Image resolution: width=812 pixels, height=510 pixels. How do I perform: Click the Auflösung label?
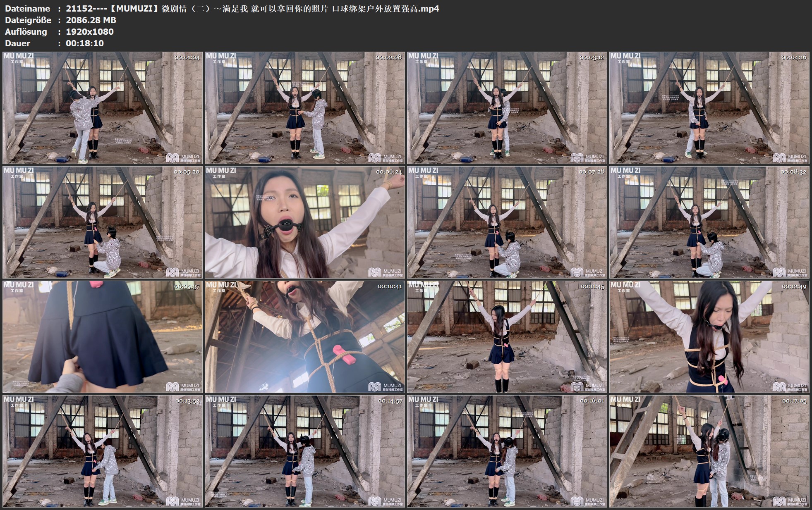click(x=26, y=32)
